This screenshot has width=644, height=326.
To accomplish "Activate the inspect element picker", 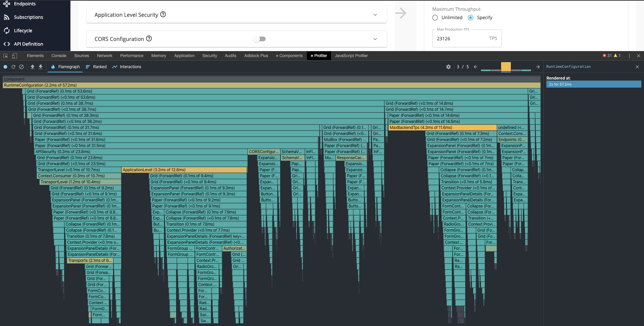I will pyautogui.click(x=6, y=56).
